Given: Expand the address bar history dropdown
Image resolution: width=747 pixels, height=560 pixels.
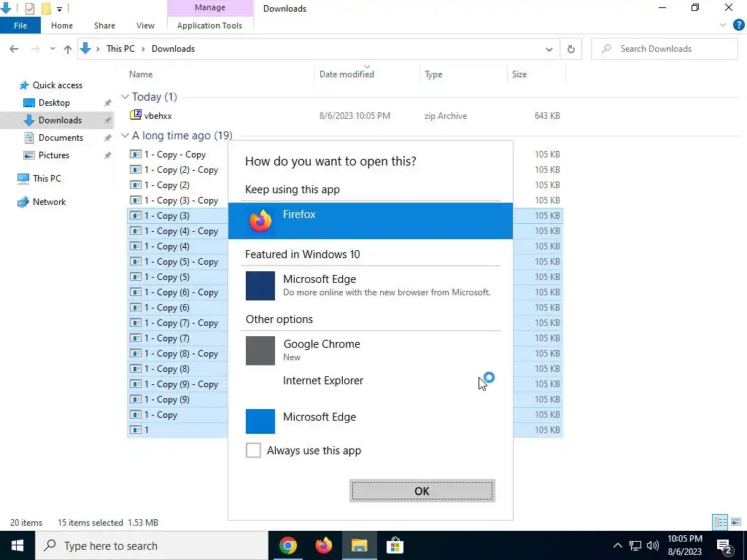Looking at the screenshot, I should [549, 49].
